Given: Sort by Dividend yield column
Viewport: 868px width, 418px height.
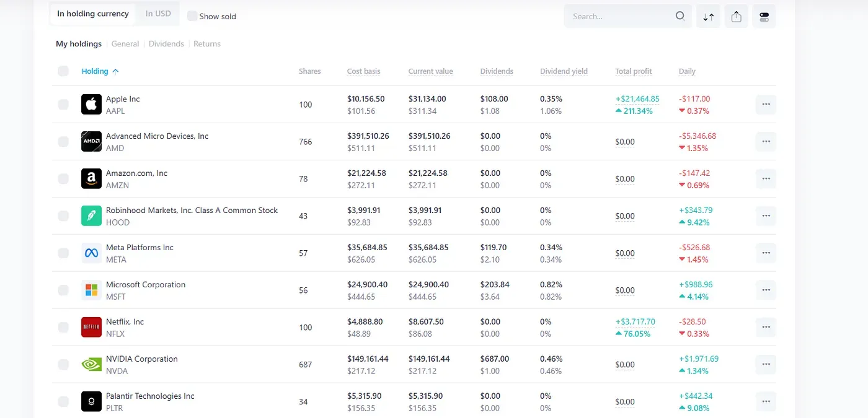Looking at the screenshot, I should (564, 71).
